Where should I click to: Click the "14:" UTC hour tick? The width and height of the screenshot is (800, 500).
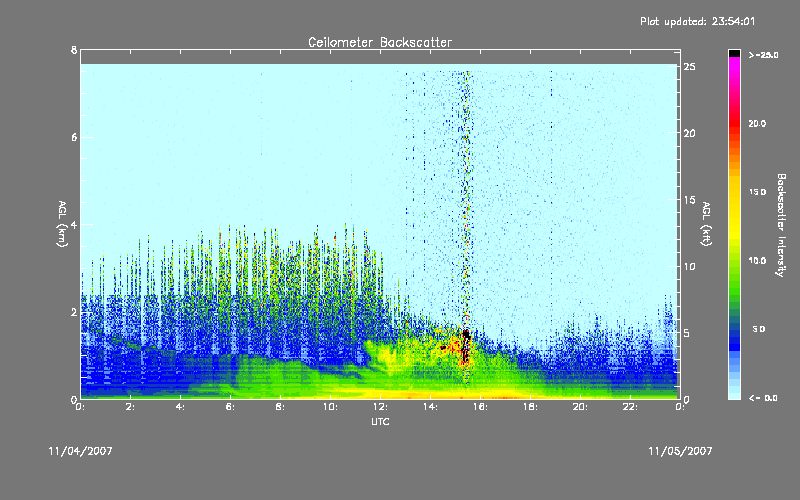click(x=431, y=407)
